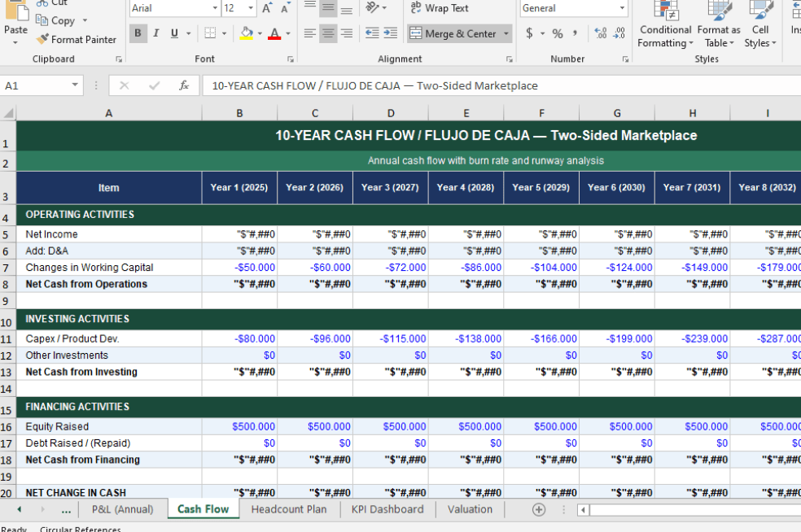
Task: Apply accounting dollar format
Action: tap(529, 33)
